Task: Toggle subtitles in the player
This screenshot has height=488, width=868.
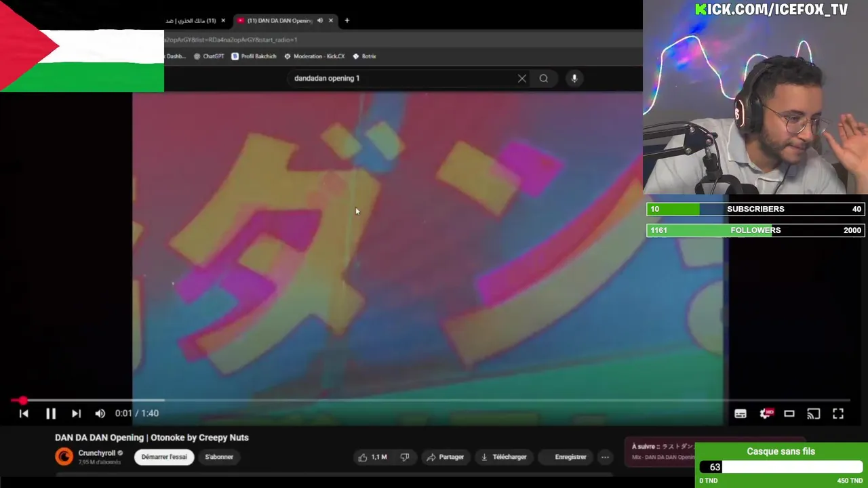Action: pos(741,413)
